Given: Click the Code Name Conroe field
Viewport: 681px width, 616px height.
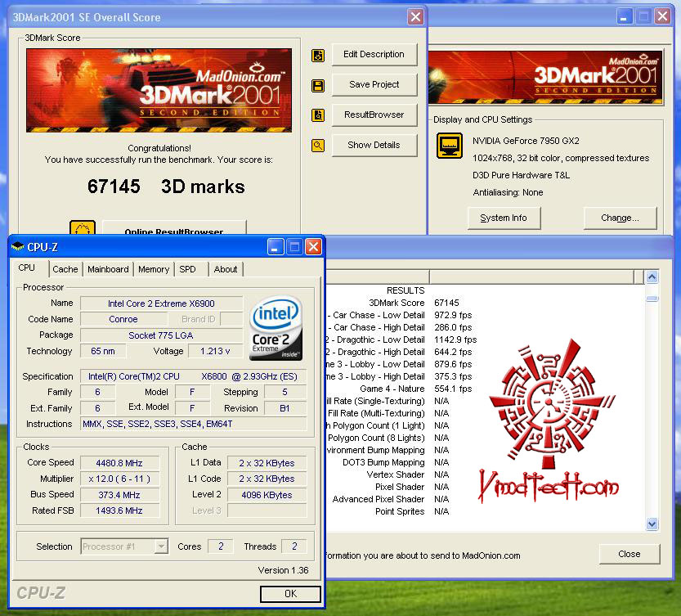Looking at the screenshot, I should coord(123,319).
